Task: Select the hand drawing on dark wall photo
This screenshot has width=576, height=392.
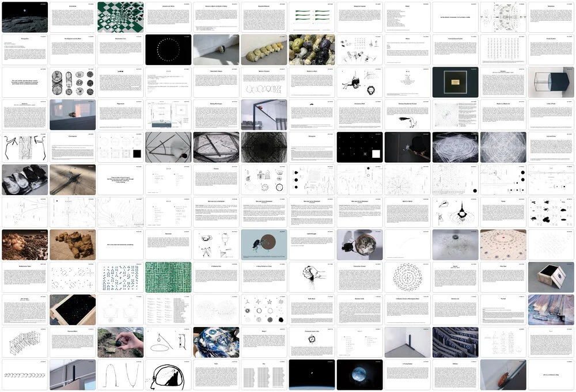Action: (408, 147)
